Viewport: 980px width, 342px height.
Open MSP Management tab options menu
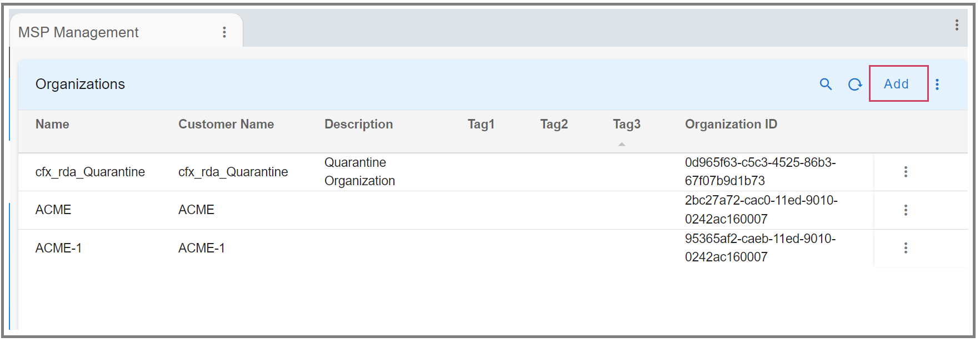(x=224, y=32)
